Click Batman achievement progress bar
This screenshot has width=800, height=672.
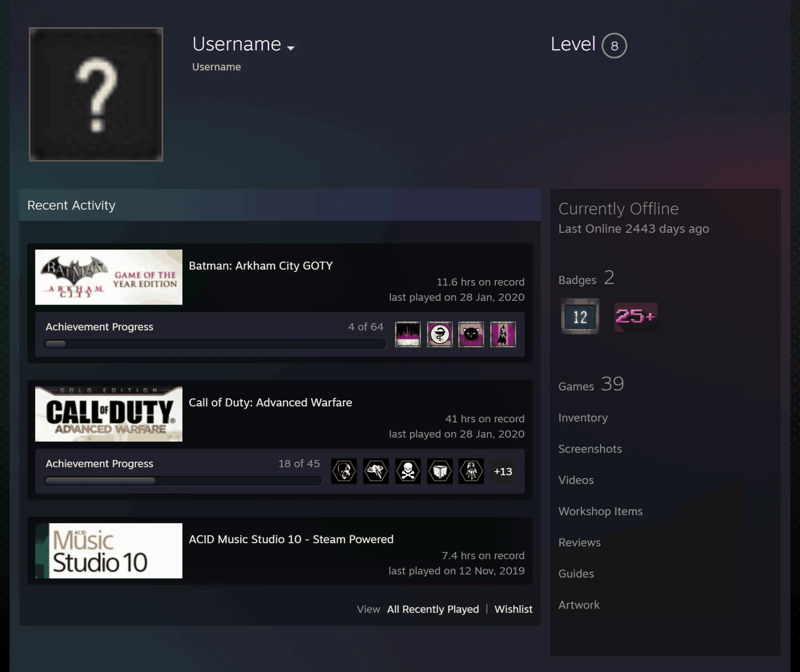click(215, 344)
